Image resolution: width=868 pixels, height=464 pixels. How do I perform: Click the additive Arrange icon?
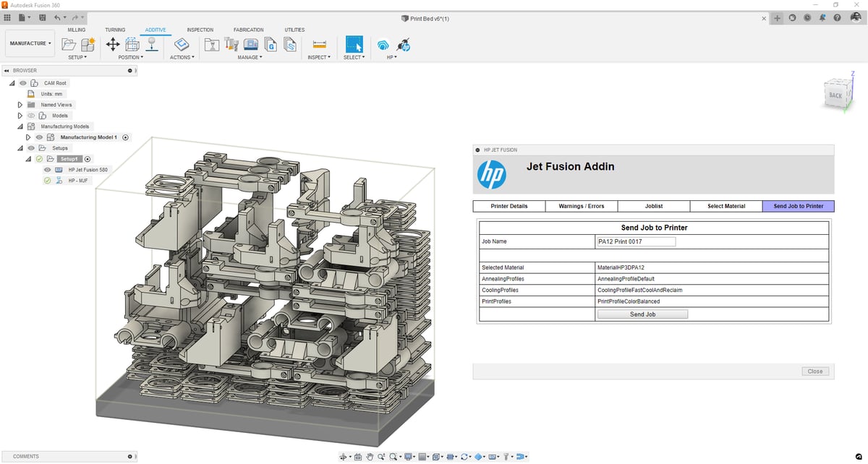(132, 45)
